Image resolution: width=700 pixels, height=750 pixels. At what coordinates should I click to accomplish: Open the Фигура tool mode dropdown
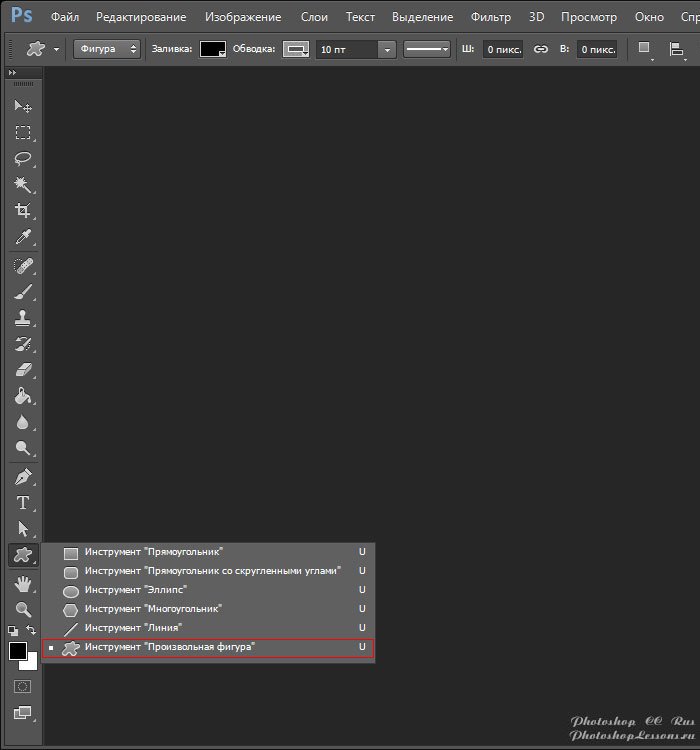point(106,49)
